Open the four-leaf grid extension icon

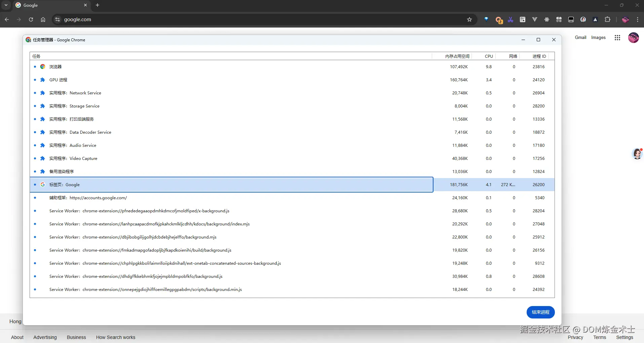[x=559, y=19]
